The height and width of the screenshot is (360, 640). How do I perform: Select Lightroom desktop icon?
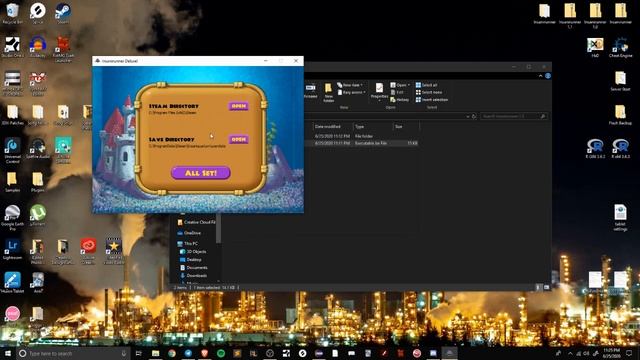click(12, 249)
